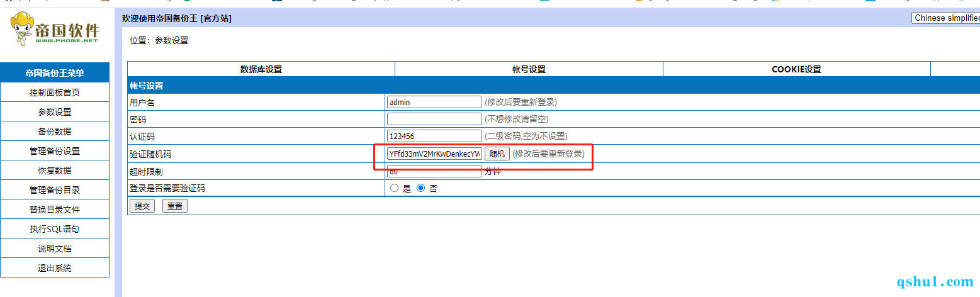Click the 重置 button
Viewport: 980px width, 297px height.
[175, 206]
